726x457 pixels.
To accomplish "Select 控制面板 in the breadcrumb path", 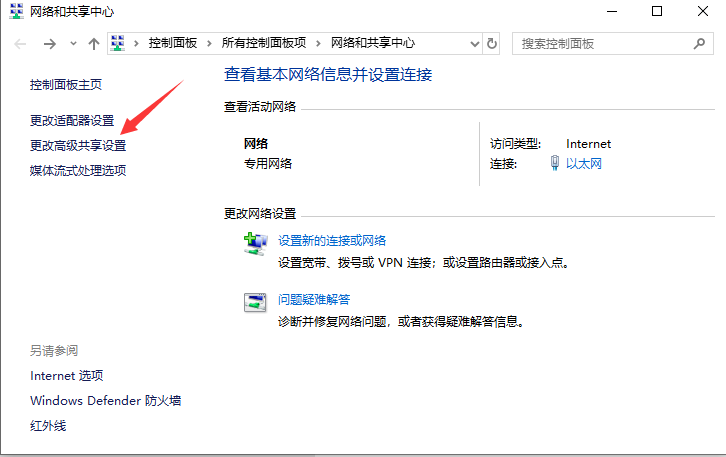I will [174, 44].
